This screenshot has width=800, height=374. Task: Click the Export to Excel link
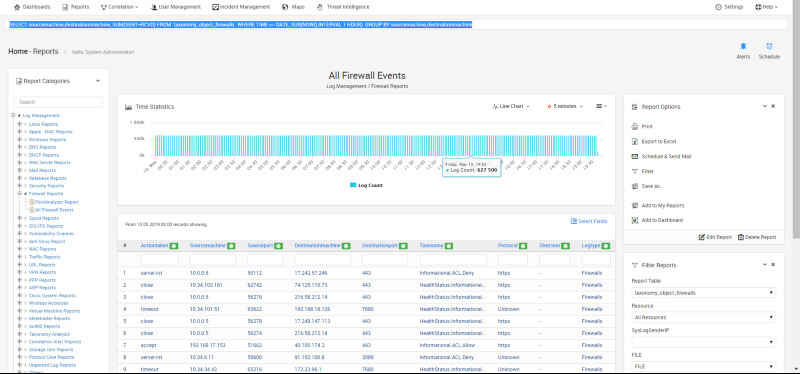659,141
